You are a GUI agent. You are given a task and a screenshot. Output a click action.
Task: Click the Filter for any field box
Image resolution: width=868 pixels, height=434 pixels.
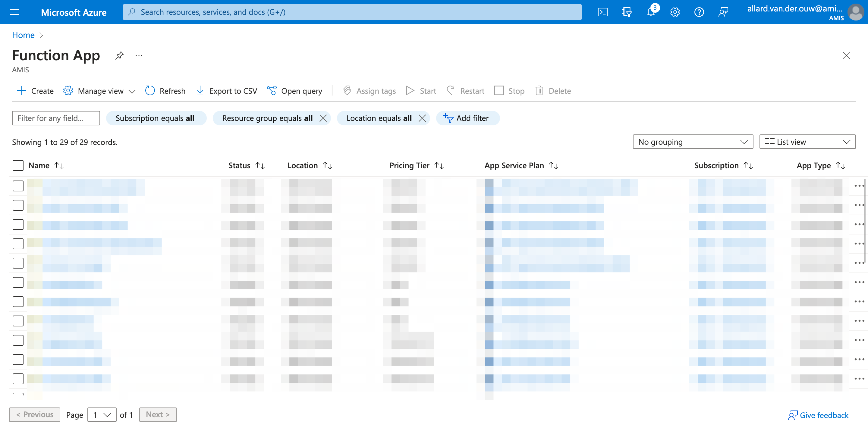tap(56, 118)
